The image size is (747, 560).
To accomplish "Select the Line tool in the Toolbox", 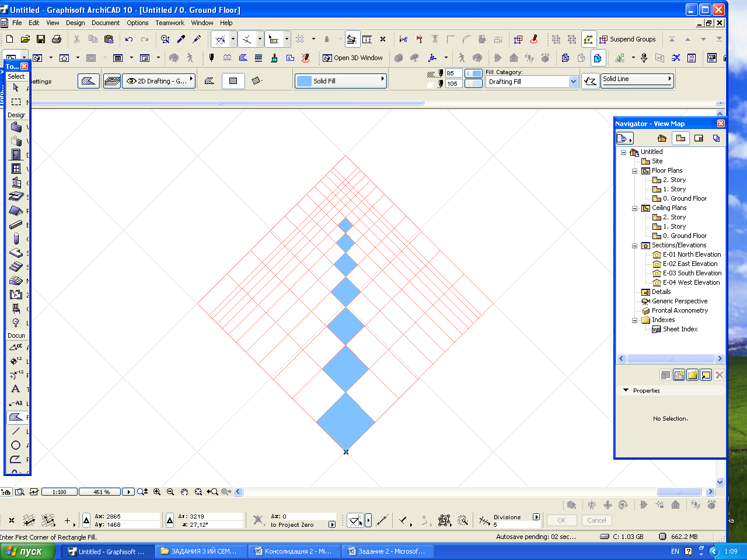I will point(16,431).
